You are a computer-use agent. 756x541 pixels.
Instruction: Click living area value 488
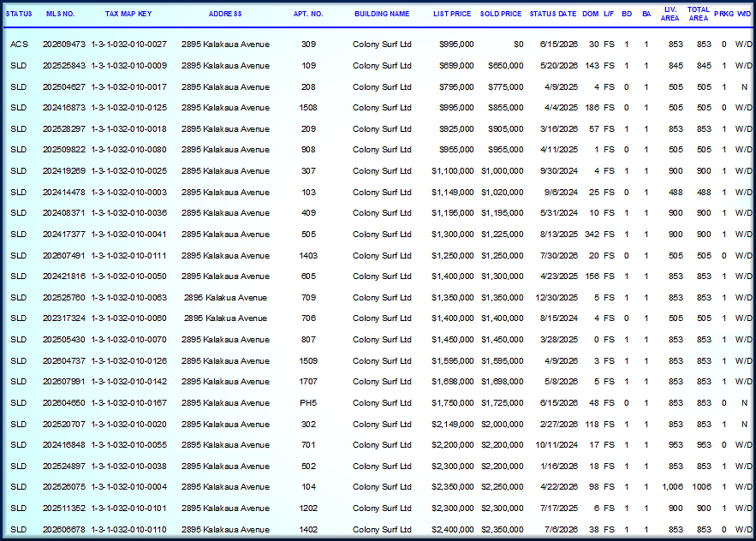point(676,193)
